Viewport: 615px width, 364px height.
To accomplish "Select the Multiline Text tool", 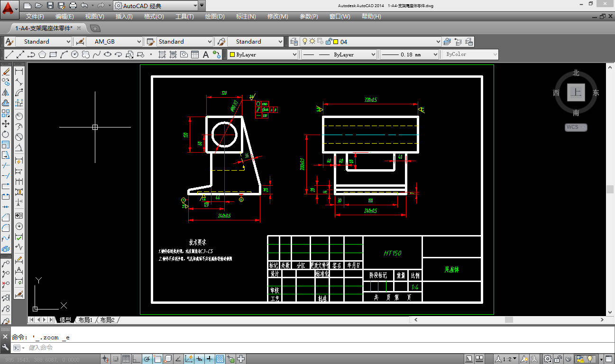I will 206,55.
